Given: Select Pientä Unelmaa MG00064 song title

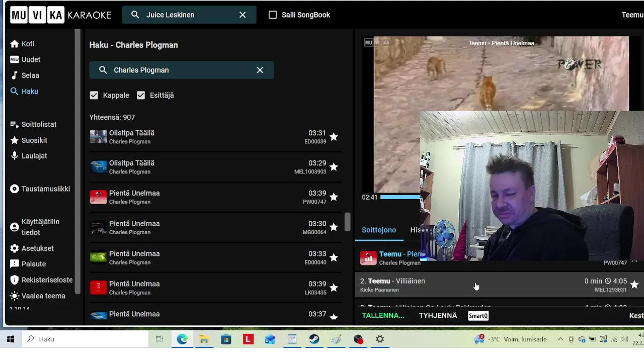Looking at the screenshot, I should pyautogui.click(x=134, y=224).
